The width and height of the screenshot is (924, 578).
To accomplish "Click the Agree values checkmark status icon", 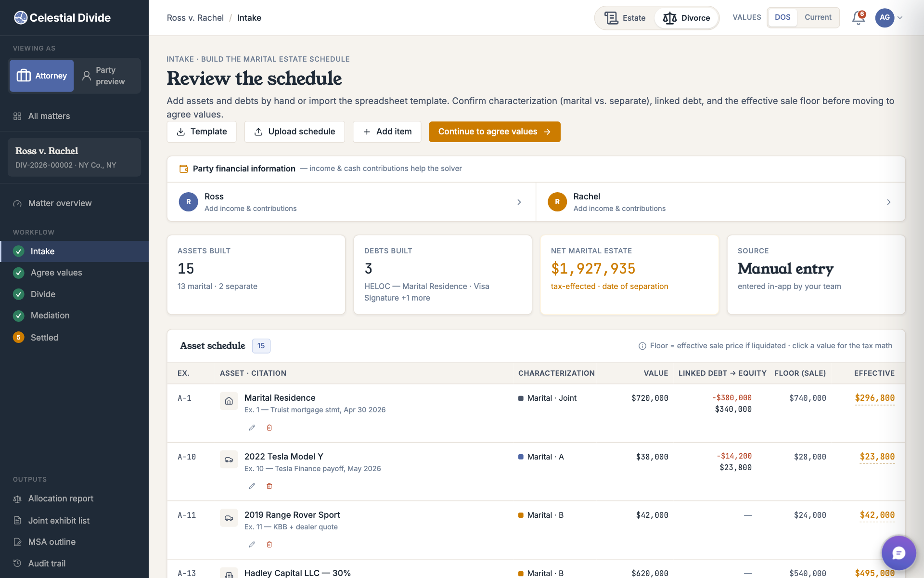I will [x=19, y=273].
